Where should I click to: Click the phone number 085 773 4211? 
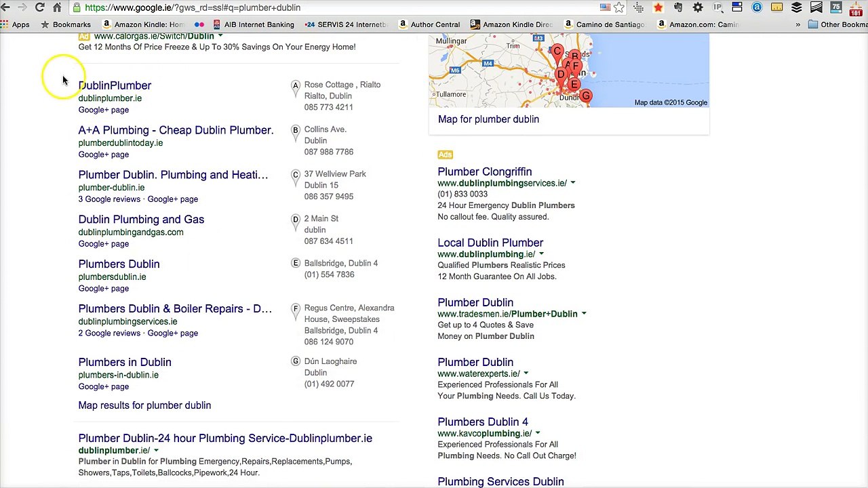pos(328,107)
